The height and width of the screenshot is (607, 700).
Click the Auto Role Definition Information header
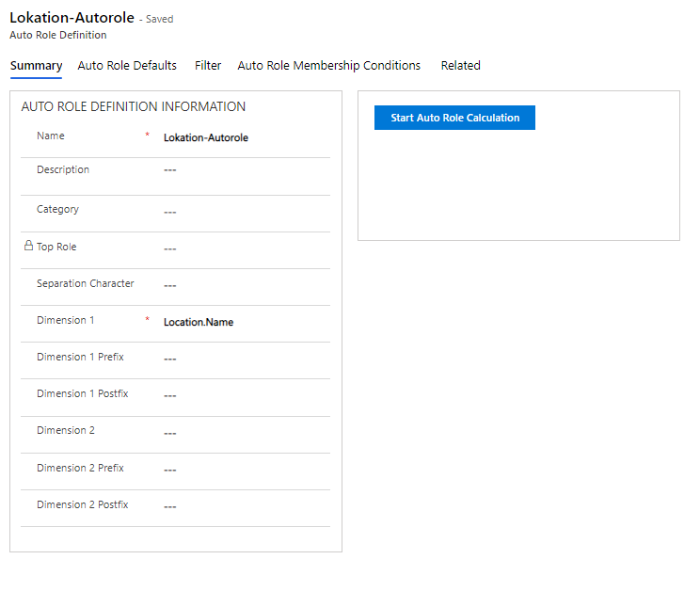134,107
